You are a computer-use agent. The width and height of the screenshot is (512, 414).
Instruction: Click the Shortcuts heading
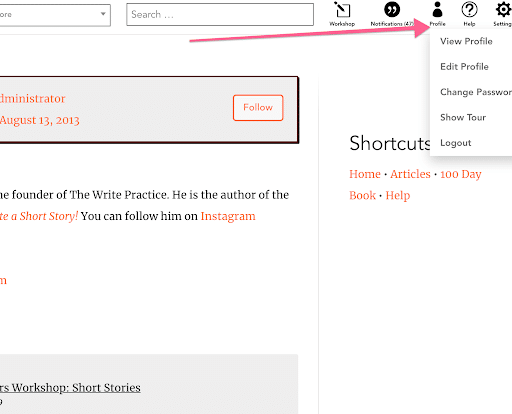pos(389,143)
